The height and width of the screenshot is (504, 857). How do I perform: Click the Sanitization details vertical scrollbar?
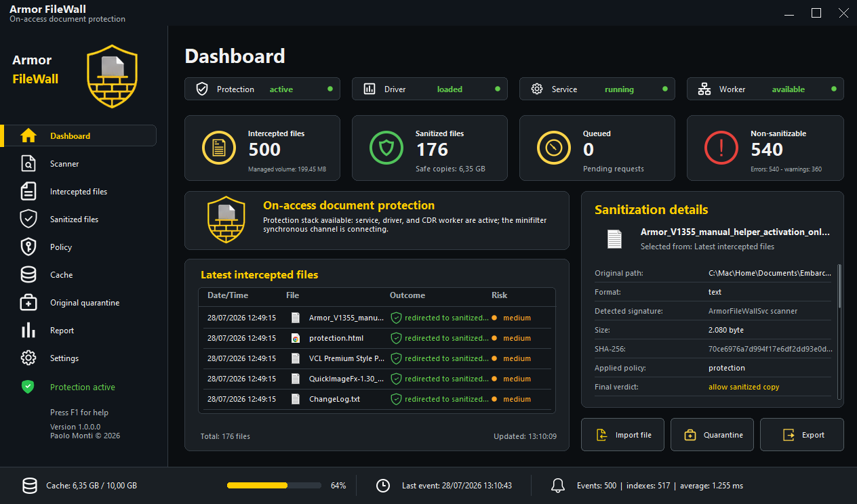click(x=840, y=331)
